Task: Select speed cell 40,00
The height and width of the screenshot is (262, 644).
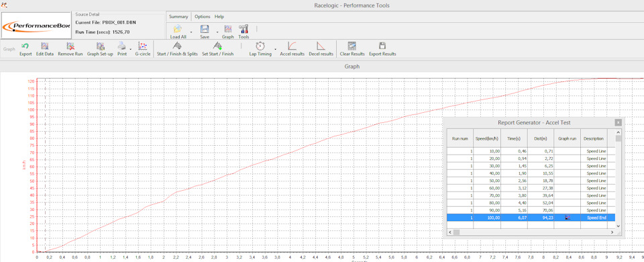Action: point(487,173)
